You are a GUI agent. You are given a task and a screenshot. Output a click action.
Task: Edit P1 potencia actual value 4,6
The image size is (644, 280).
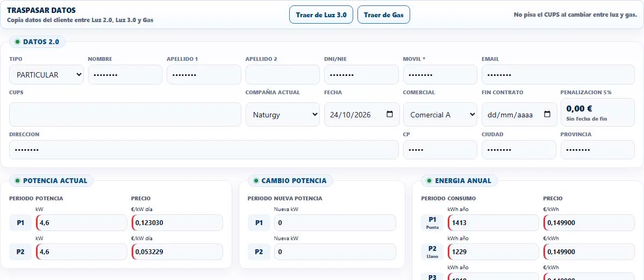[x=82, y=222]
